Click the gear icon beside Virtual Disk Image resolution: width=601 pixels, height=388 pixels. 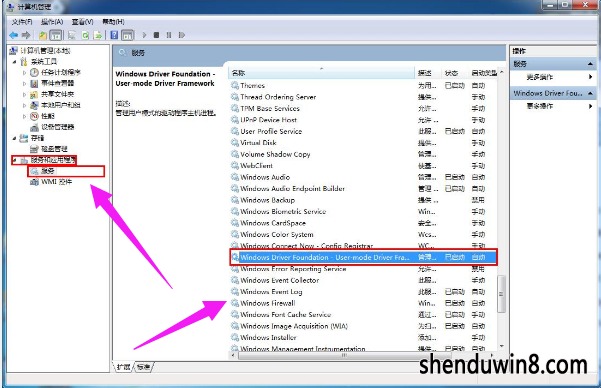[x=235, y=143]
